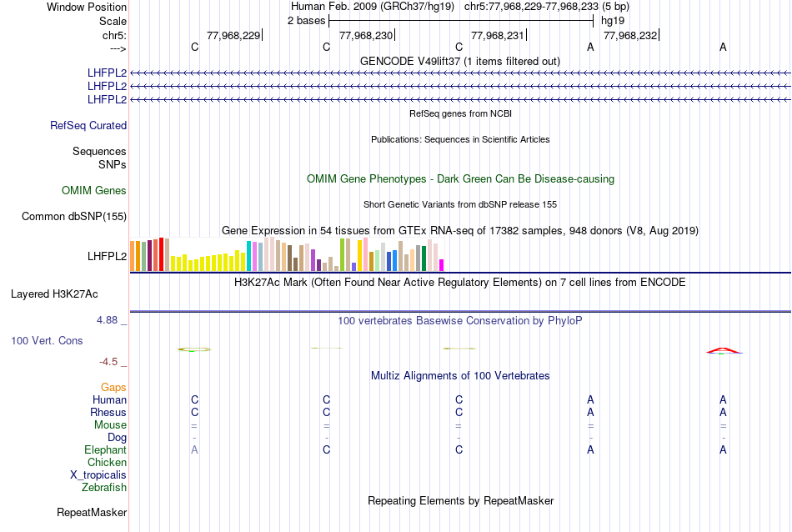Select the 'Elephant' species label

coord(106,449)
